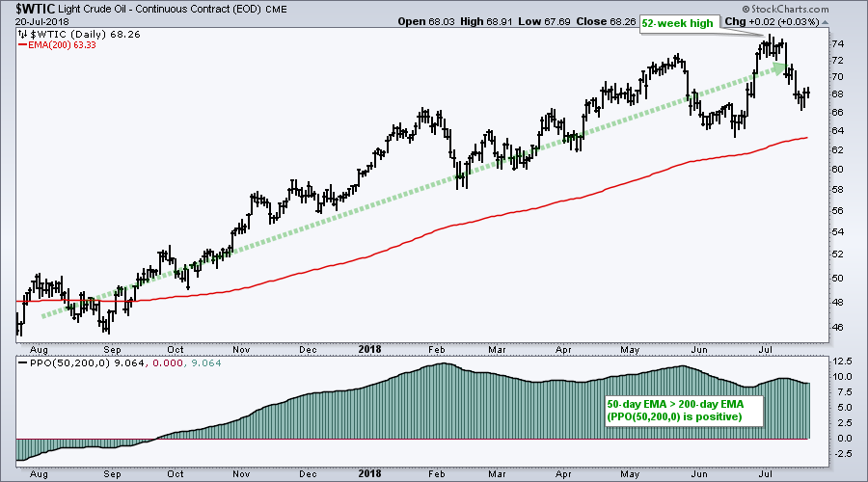Screen dimensions: 868x482
Task: Click the 5.0 label on PPO axis
Action: (x=844, y=408)
